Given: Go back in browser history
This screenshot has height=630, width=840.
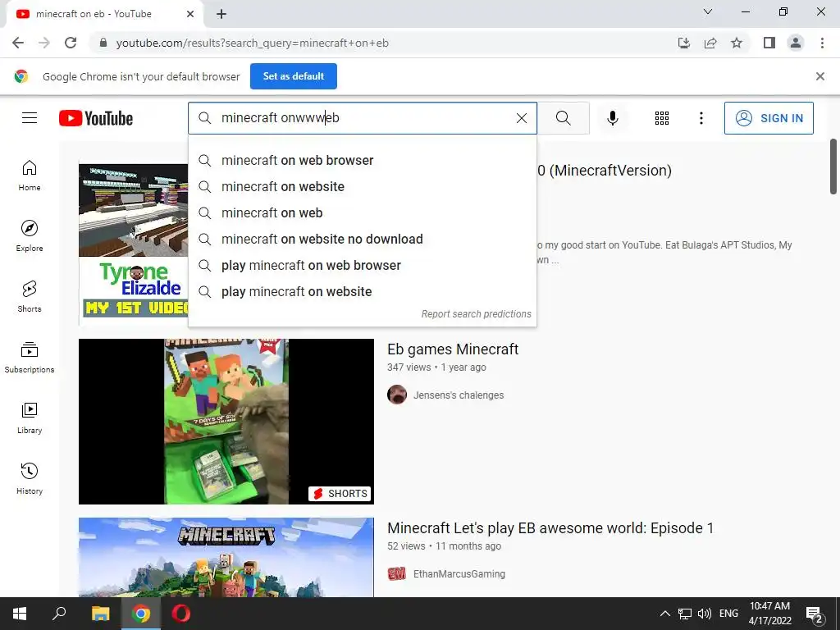Looking at the screenshot, I should tap(18, 43).
